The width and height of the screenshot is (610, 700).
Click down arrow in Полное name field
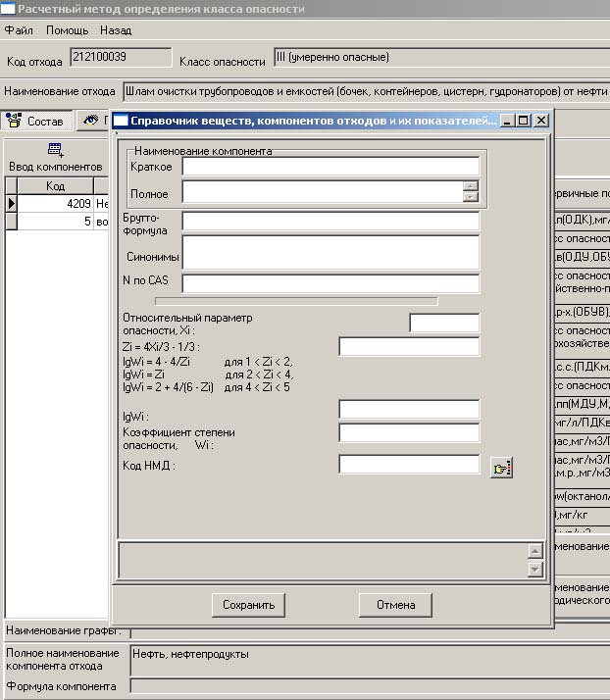coord(471,196)
